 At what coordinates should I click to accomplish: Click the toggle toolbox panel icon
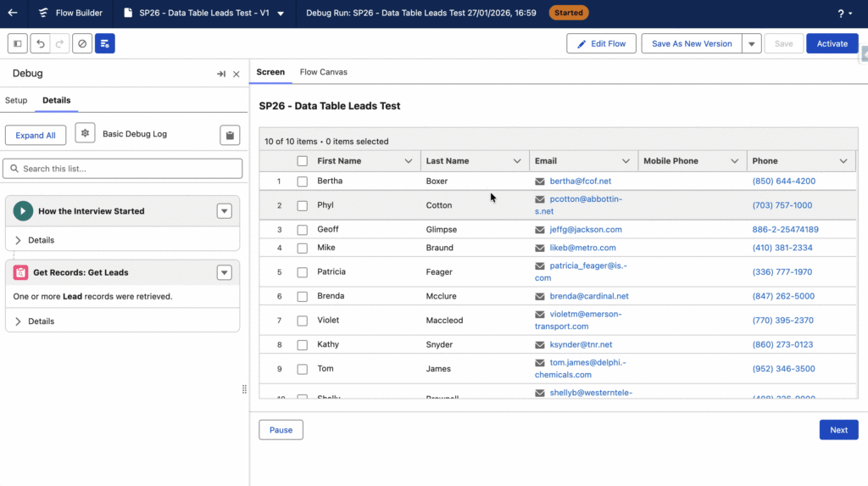pos(17,43)
